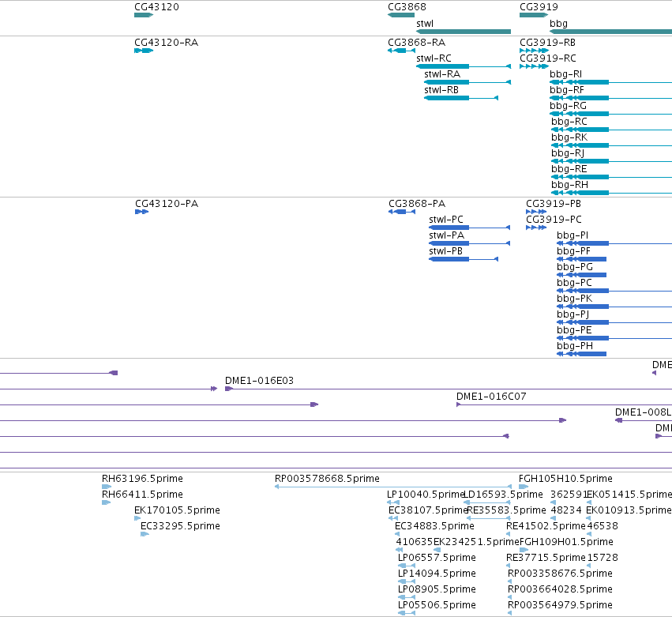The height and width of the screenshot is (617, 672).
Task: Select the stwl gene bar
Action: tap(464, 32)
